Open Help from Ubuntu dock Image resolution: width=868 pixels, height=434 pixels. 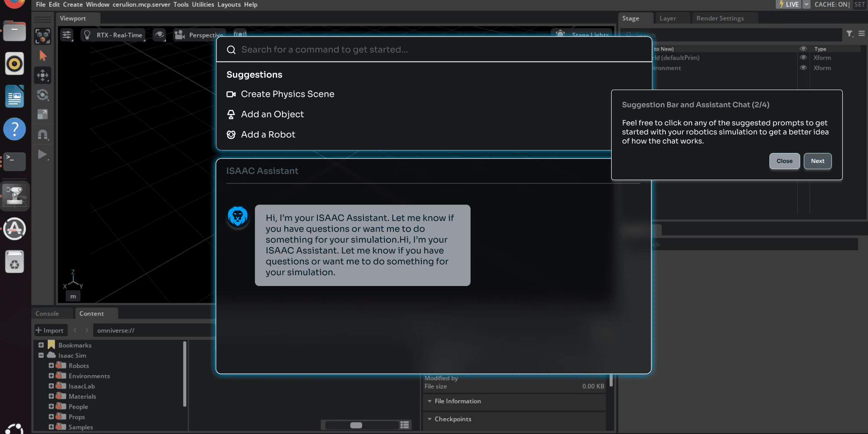coord(14,129)
